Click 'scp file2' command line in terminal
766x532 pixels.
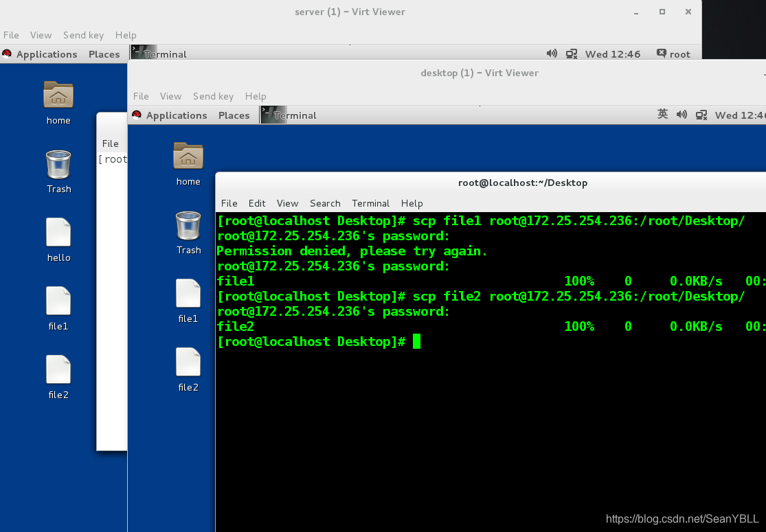click(x=481, y=297)
